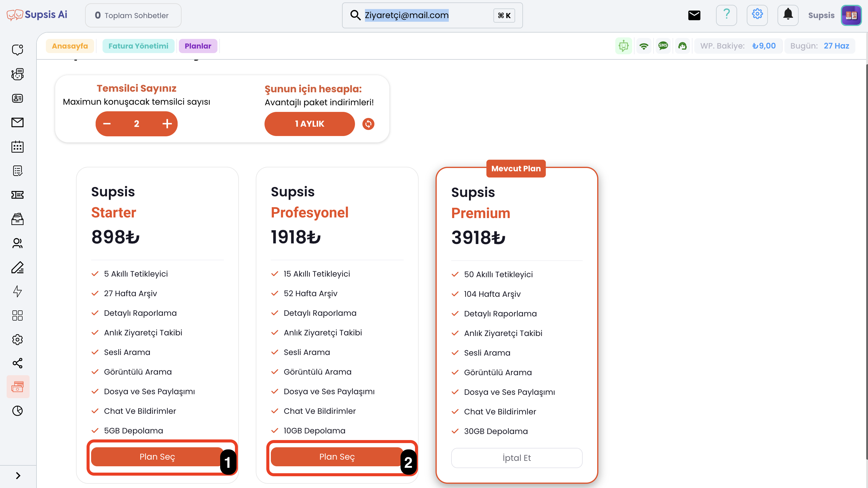Open the chatbot sidebar icon
868x488 pixels.
click(17, 74)
